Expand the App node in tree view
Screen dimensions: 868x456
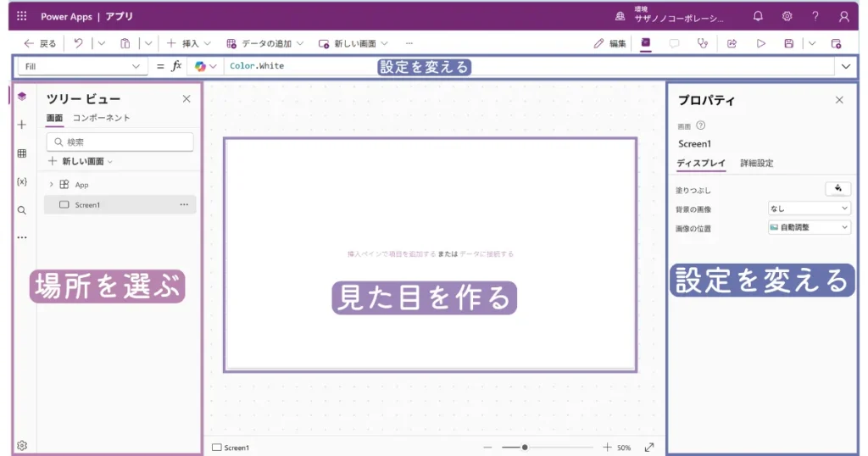pos(51,185)
